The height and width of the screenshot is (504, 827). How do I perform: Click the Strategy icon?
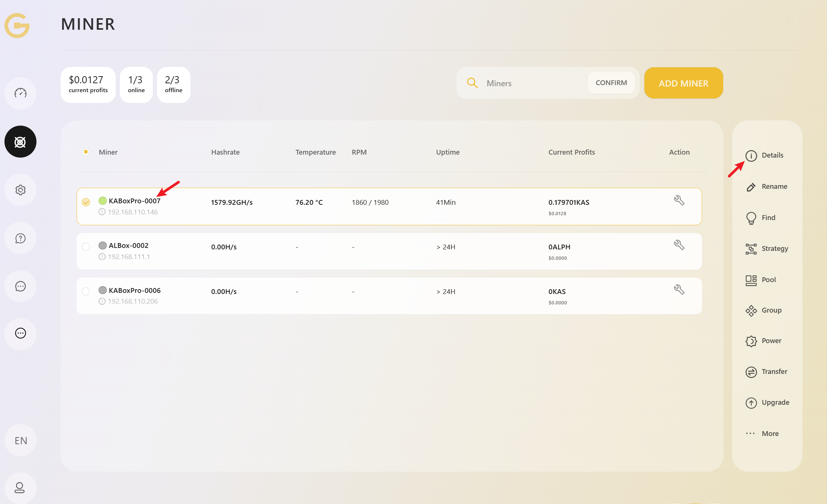coord(751,249)
